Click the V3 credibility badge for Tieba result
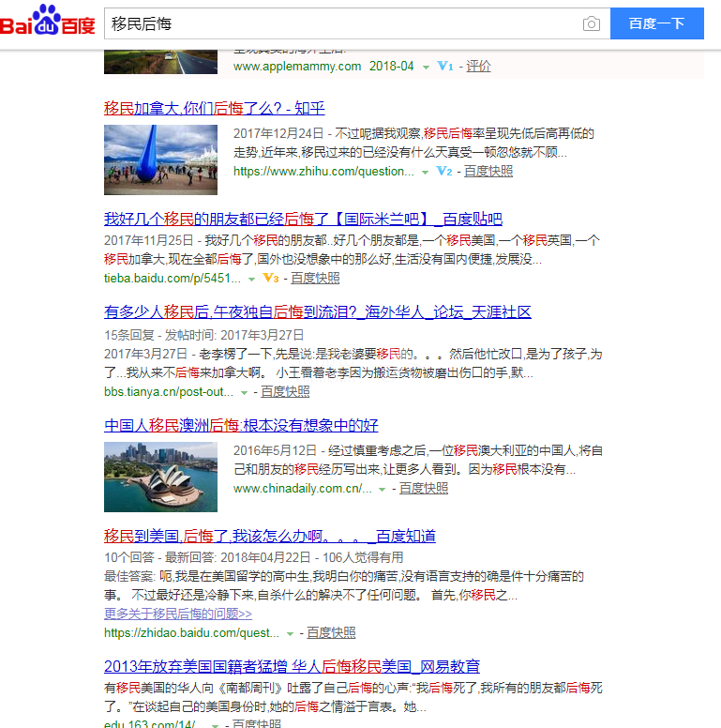The height and width of the screenshot is (728, 721). pos(271,279)
